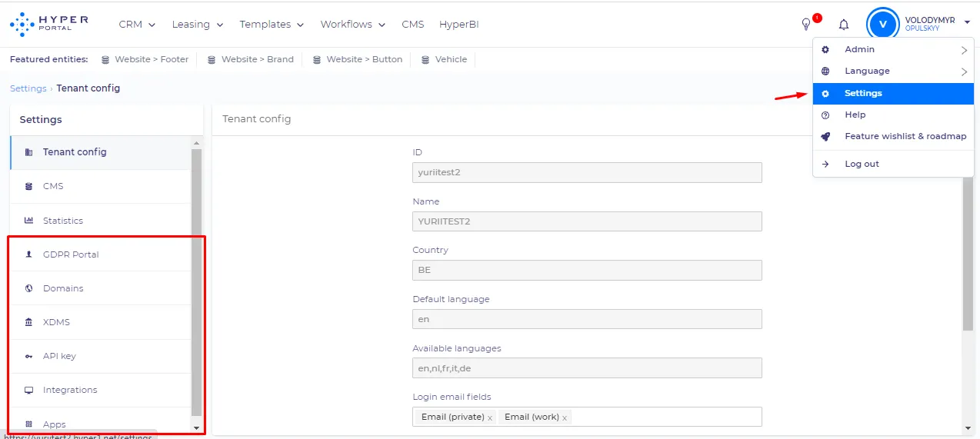Click the user avatar circle V
Viewport: 980px width, 439px height.
(x=882, y=24)
